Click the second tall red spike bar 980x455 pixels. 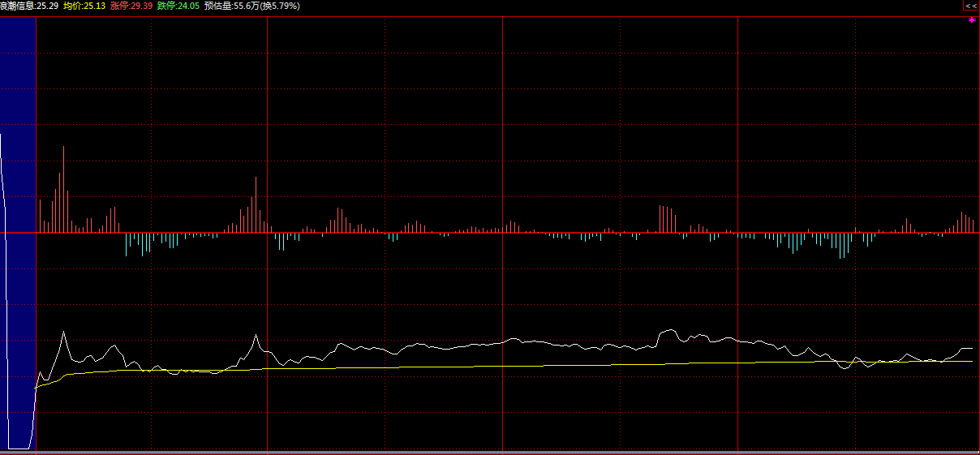256,204
